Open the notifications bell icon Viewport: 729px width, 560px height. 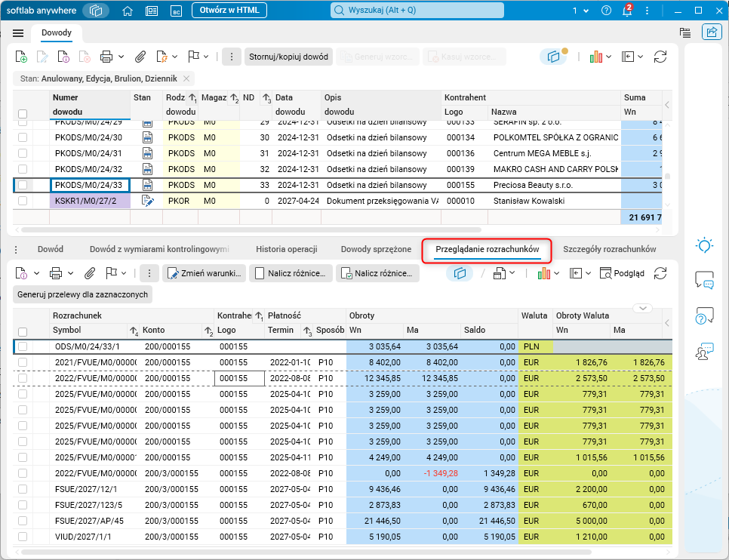627,11
